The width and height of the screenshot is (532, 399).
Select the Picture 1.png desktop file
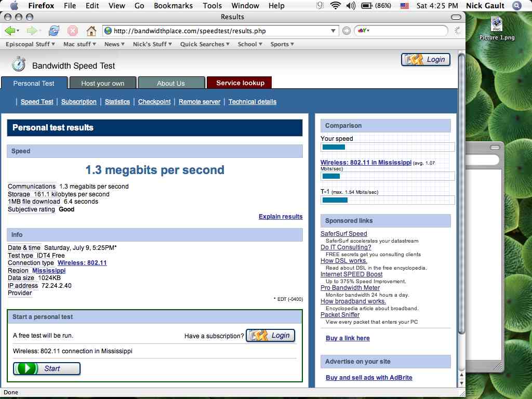(x=497, y=29)
